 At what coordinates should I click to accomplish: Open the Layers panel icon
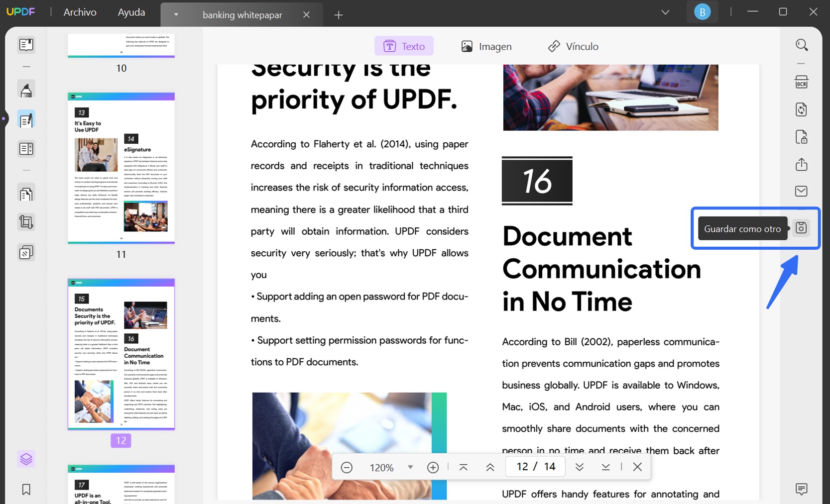tap(26, 459)
